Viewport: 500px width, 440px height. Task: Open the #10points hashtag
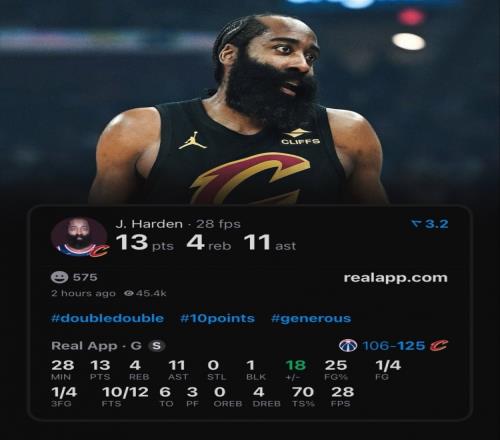pos(217,318)
